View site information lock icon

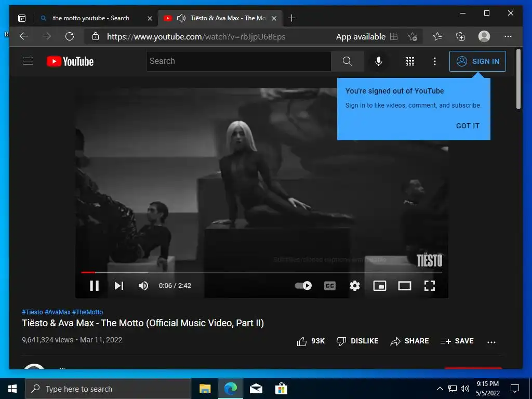96,36
